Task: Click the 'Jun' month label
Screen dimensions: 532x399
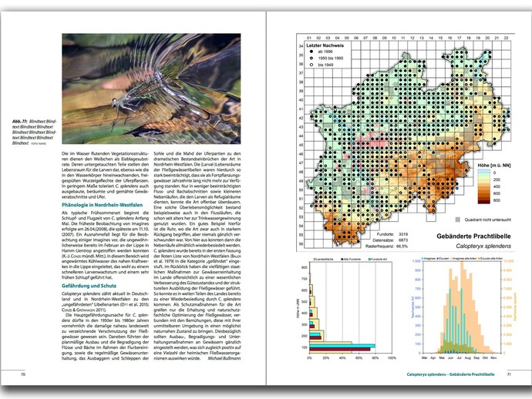Action: [450, 357]
